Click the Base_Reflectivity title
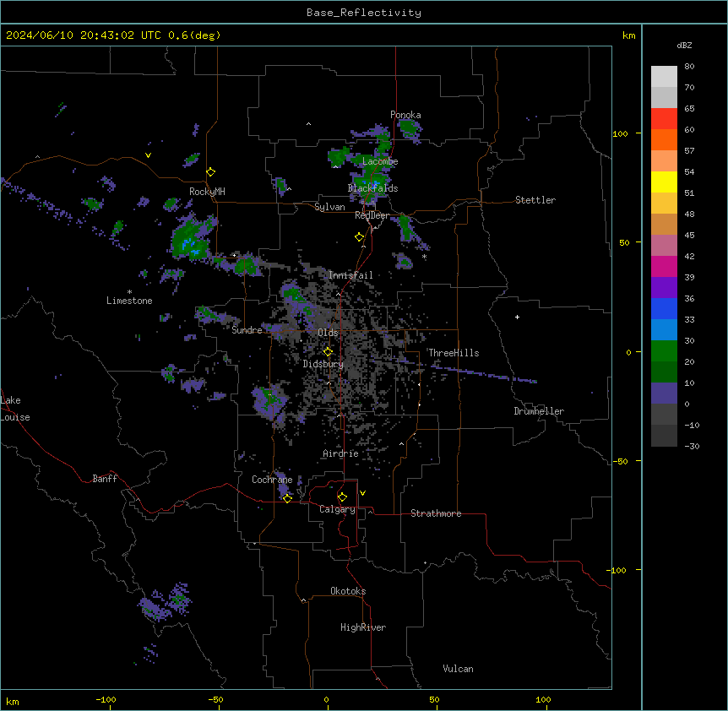Screen dimensions: 728x711 coord(364,13)
